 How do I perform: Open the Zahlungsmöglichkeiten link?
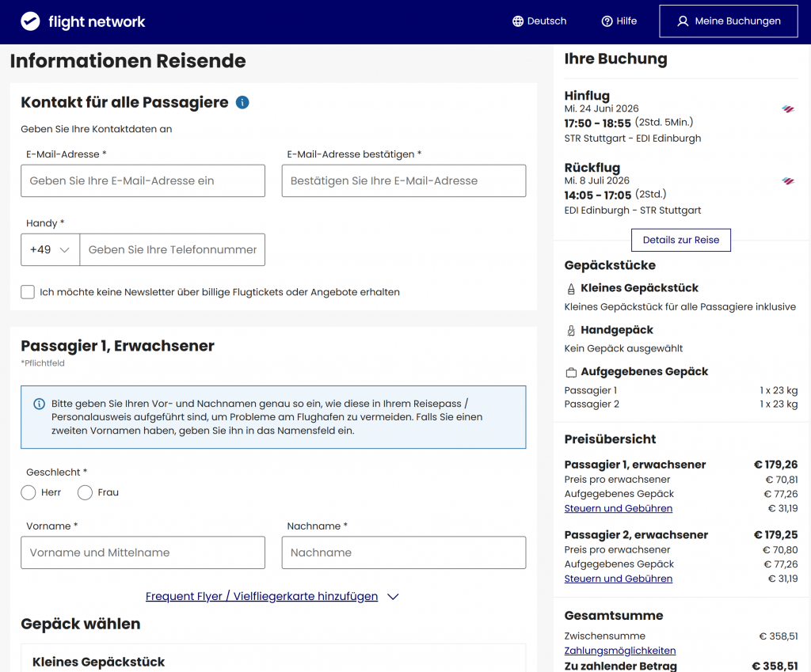click(x=619, y=651)
